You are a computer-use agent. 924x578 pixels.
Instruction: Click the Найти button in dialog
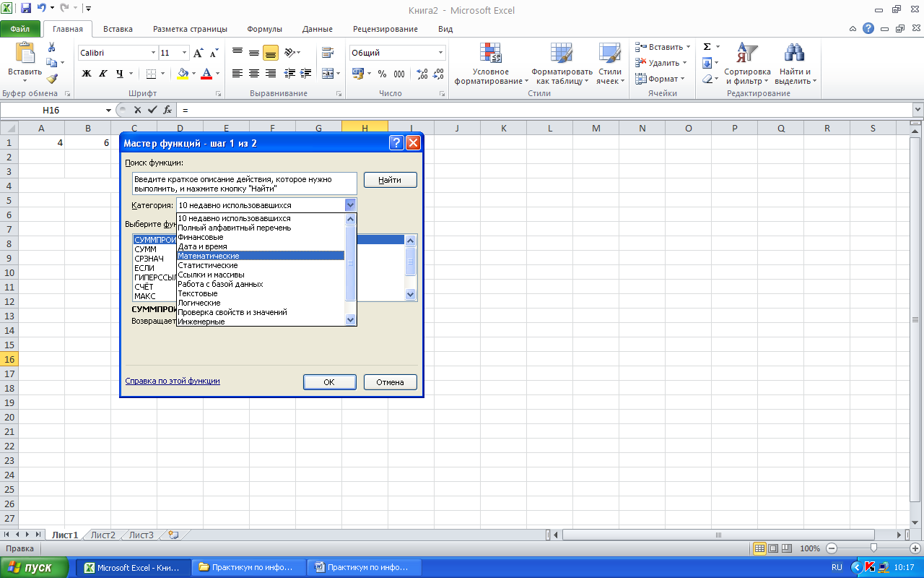[x=390, y=180]
